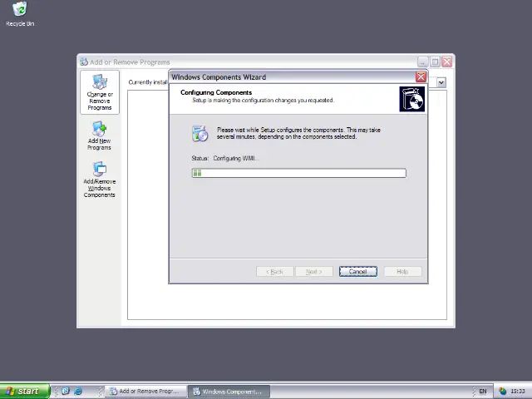Open Internet Explorer from quick launch

point(78,391)
